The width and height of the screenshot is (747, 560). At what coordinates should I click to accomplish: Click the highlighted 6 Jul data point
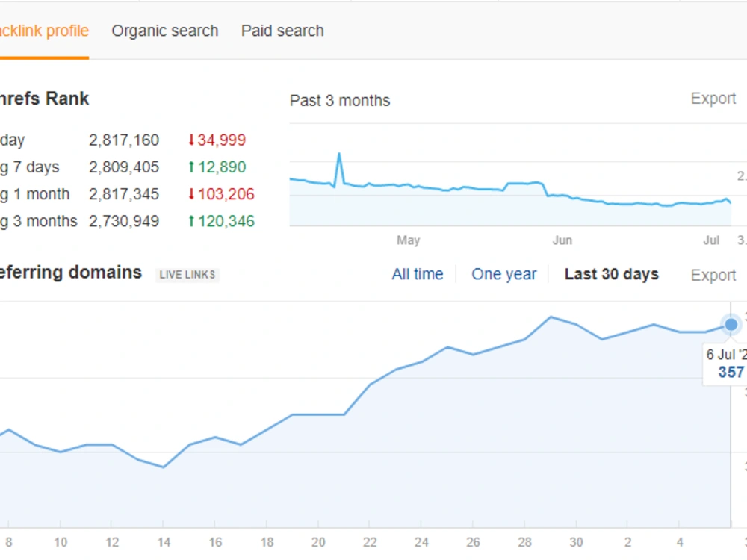731,325
